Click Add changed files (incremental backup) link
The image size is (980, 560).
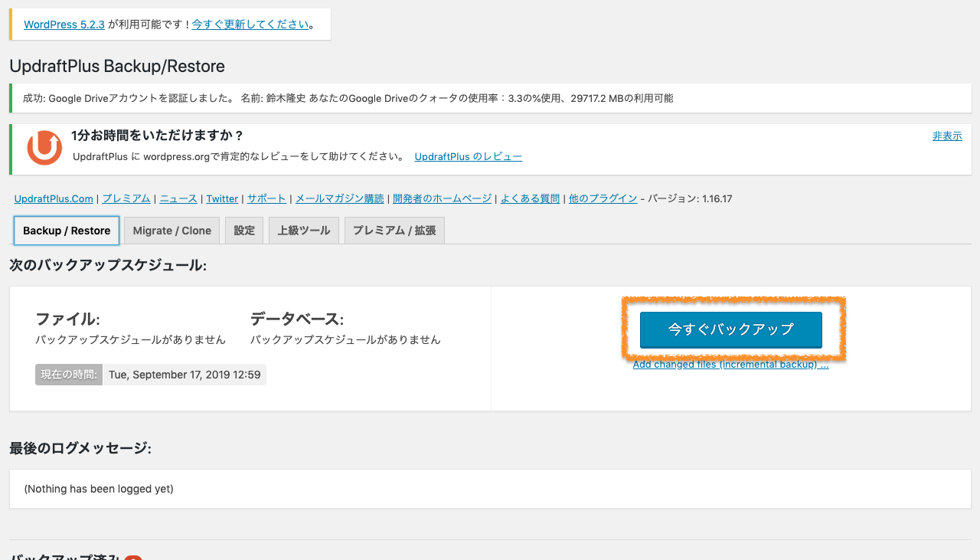click(x=731, y=365)
